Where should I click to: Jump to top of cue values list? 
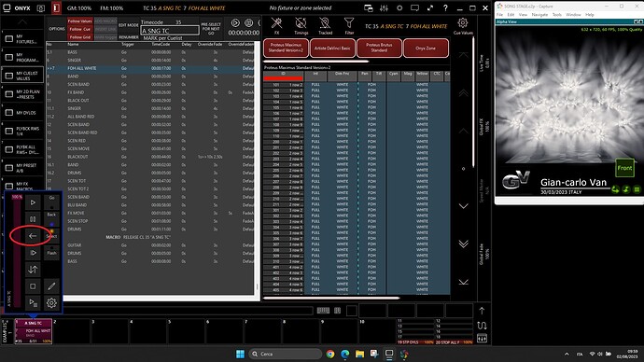tap(463, 55)
